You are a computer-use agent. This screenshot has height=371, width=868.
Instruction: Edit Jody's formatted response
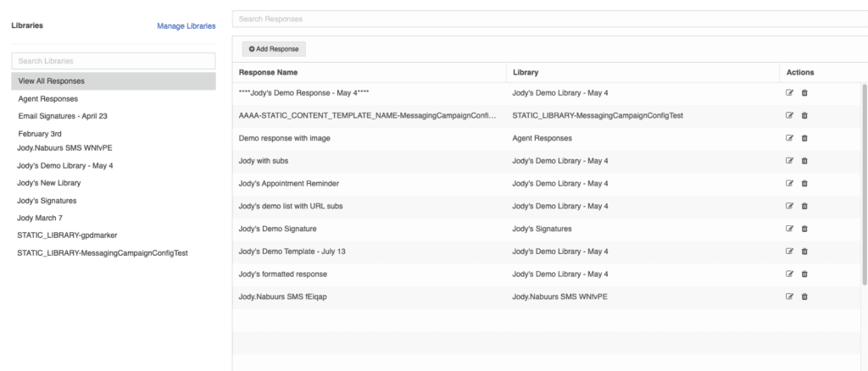coord(790,274)
